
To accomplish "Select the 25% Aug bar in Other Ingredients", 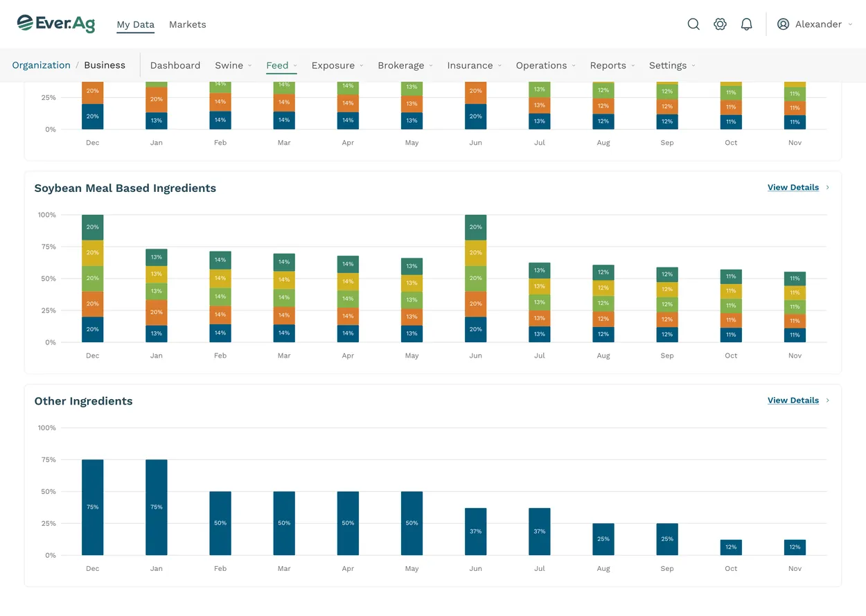I will 603,539.
